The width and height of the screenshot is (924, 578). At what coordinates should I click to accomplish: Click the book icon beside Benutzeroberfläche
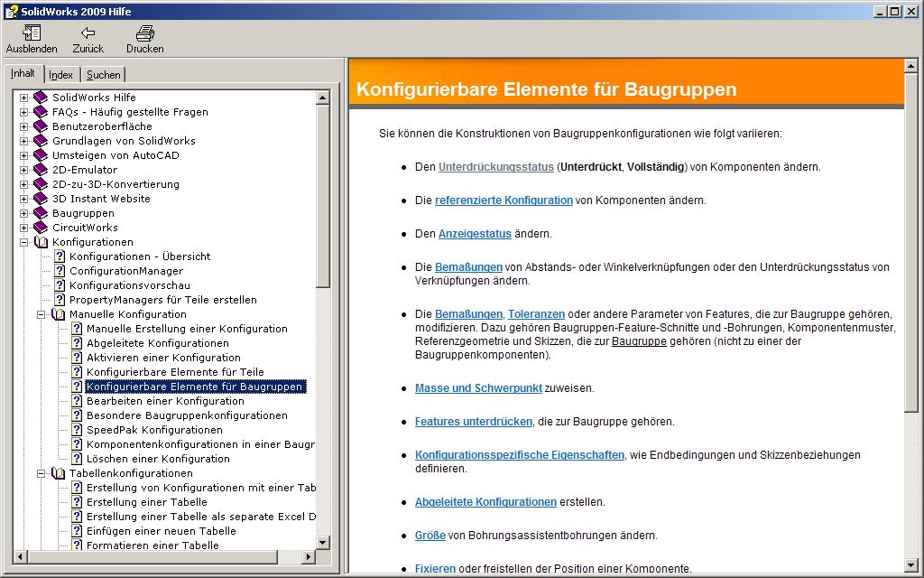pyautogui.click(x=41, y=126)
